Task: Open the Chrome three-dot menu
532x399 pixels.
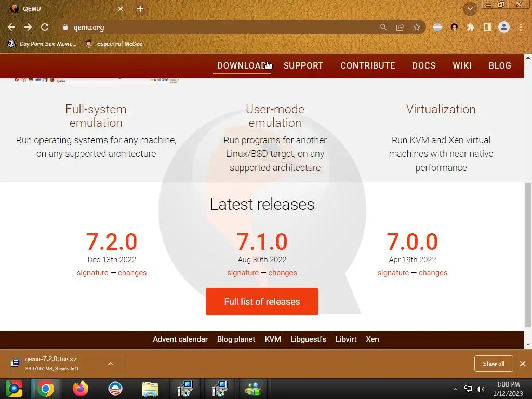Action: coord(521,27)
